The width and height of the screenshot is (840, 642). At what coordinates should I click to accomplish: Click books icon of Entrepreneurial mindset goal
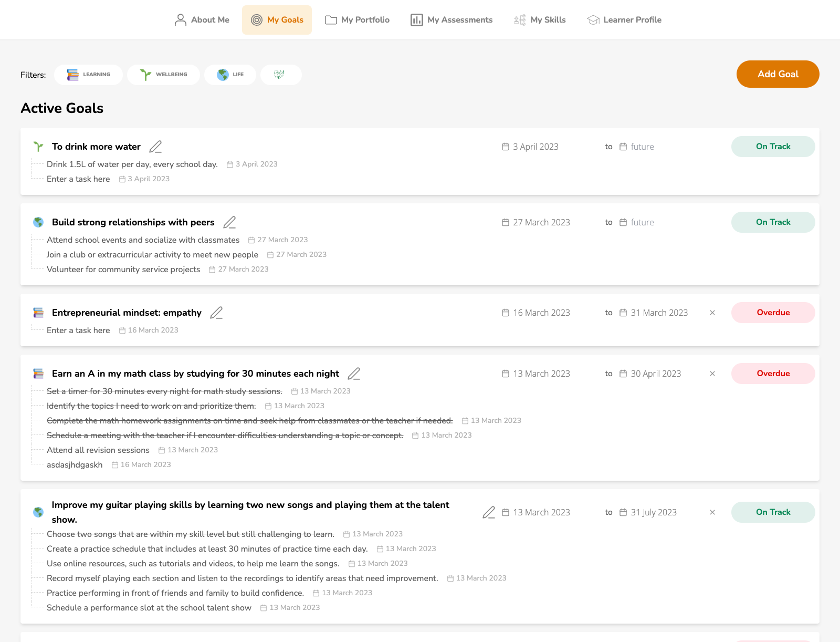pyautogui.click(x=38, y=313)
